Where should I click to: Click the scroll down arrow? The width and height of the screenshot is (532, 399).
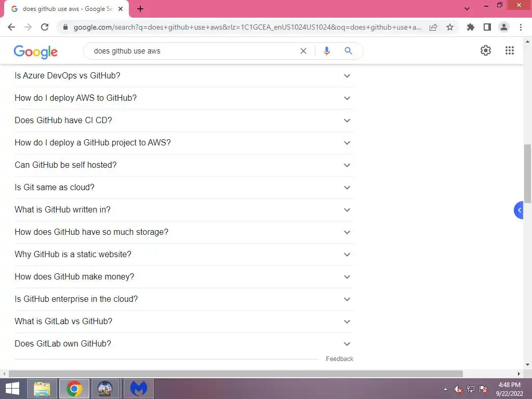pos(527,365)
